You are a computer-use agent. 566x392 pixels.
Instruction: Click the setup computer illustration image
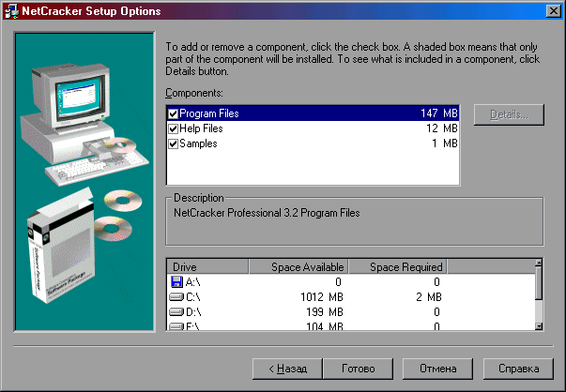pyautogui.click(x=84, y=182)
